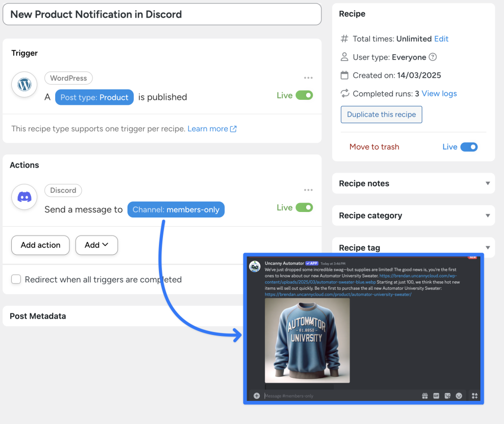The height and width of the screenshot is (424, 504).
Task: Open the Add dropdown below Actions
Action: coord(96,245)
